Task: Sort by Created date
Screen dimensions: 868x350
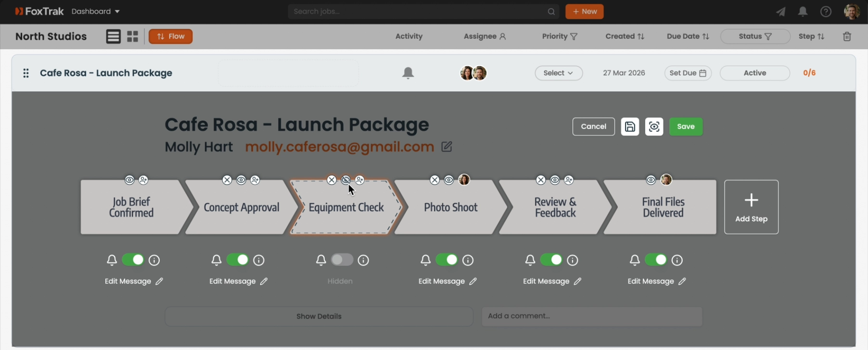Action: [625, 37]
